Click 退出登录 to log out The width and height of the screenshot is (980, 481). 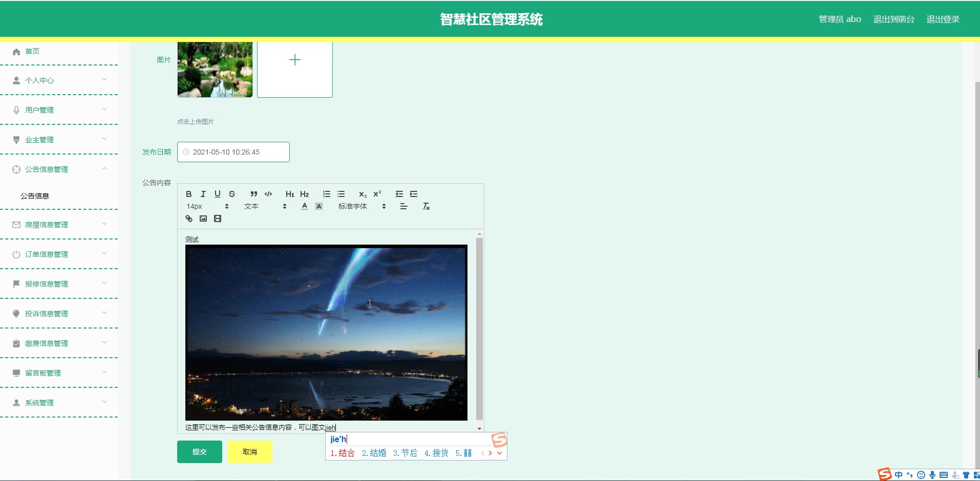tap(943, 19)
